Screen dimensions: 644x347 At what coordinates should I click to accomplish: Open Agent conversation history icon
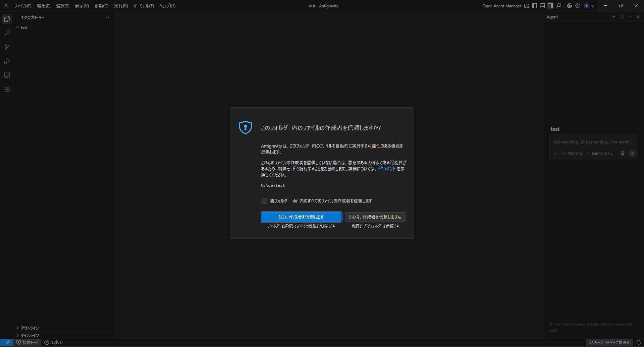click(622, 17)
